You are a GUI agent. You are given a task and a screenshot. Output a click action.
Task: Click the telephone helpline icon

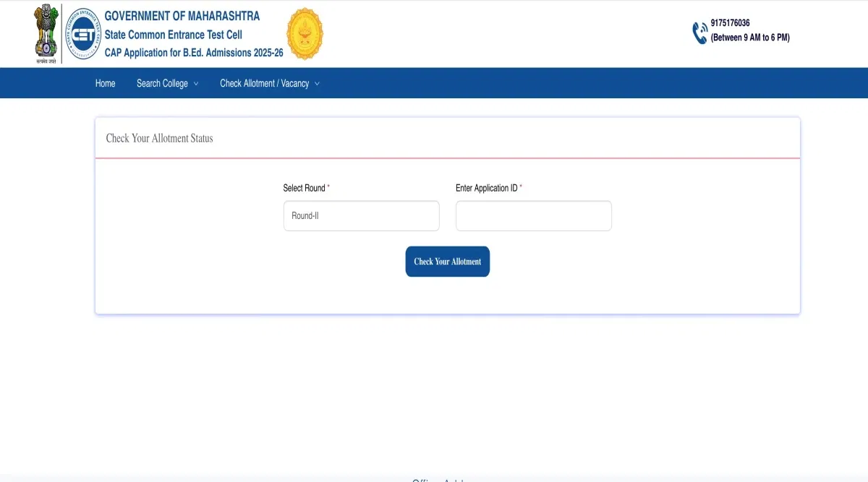699,33
